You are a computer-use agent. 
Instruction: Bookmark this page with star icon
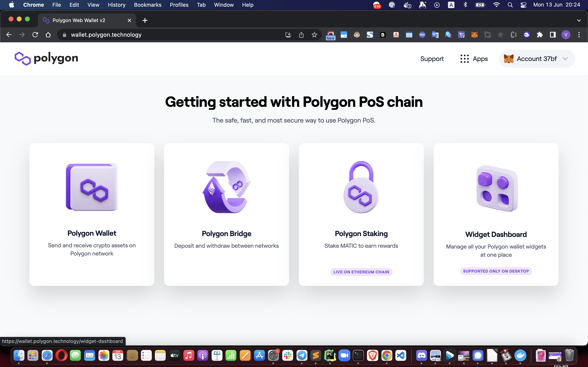(x=314, y=35)
